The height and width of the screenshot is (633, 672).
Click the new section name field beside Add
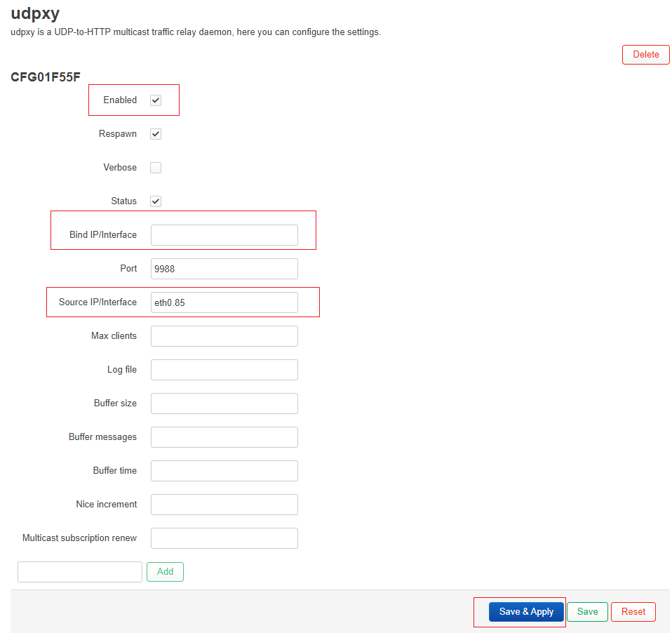(80, 572)
